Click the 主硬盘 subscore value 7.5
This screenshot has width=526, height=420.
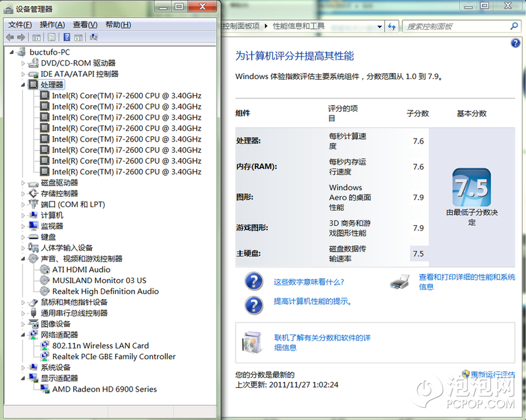click(418, 254)
